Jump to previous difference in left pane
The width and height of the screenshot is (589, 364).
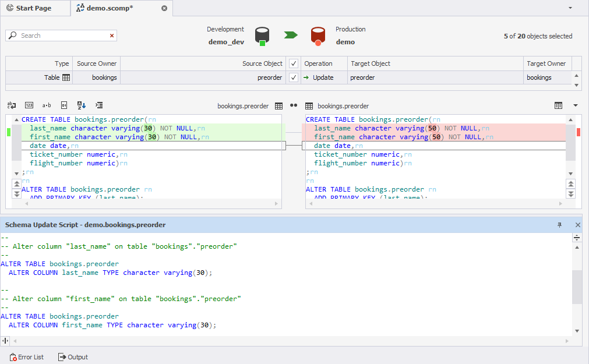tap(16, 184)
